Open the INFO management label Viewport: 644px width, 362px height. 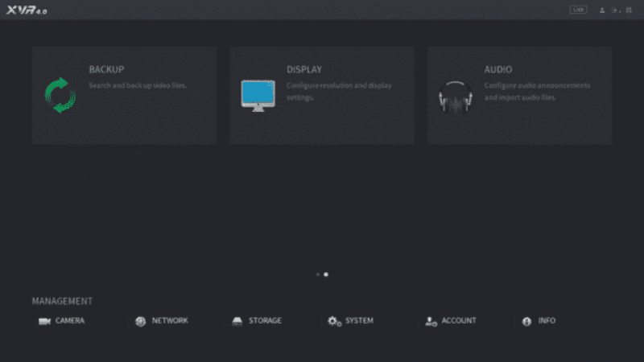click(x=547, y=320)
